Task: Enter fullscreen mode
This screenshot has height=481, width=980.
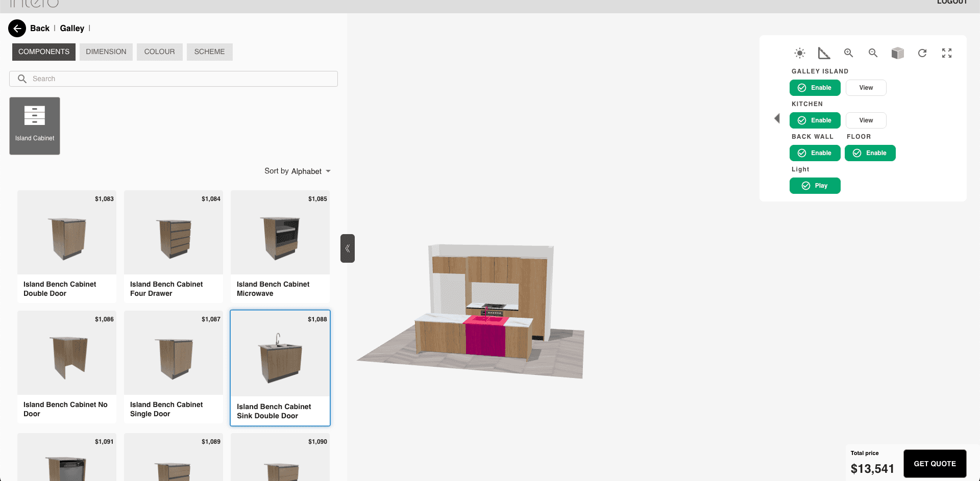Action: (x=946, y=53)
